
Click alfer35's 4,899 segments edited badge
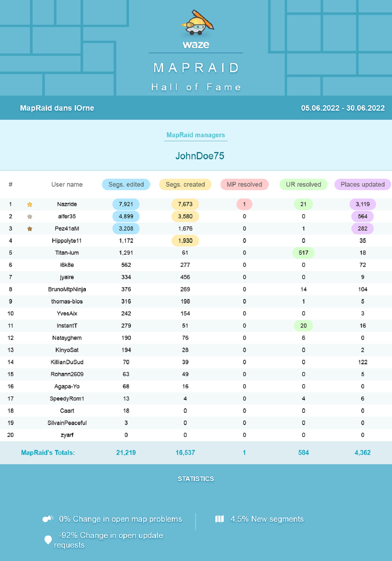click(126, 216)
